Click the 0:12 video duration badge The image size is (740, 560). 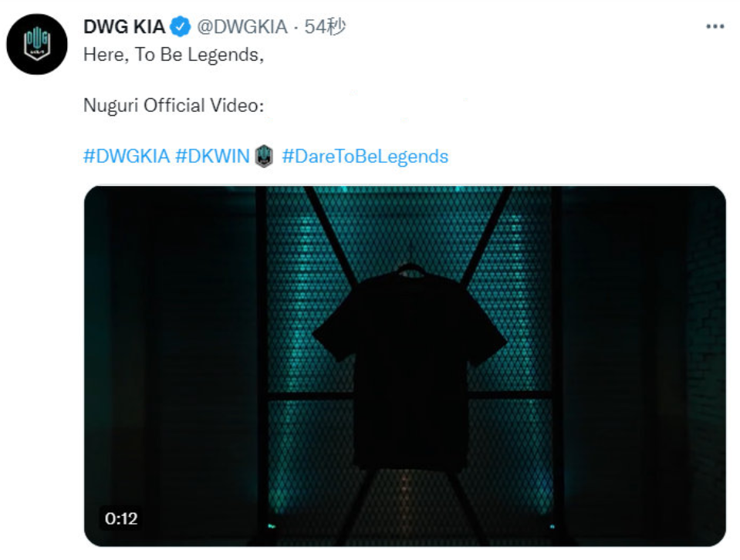click(121, 518)
